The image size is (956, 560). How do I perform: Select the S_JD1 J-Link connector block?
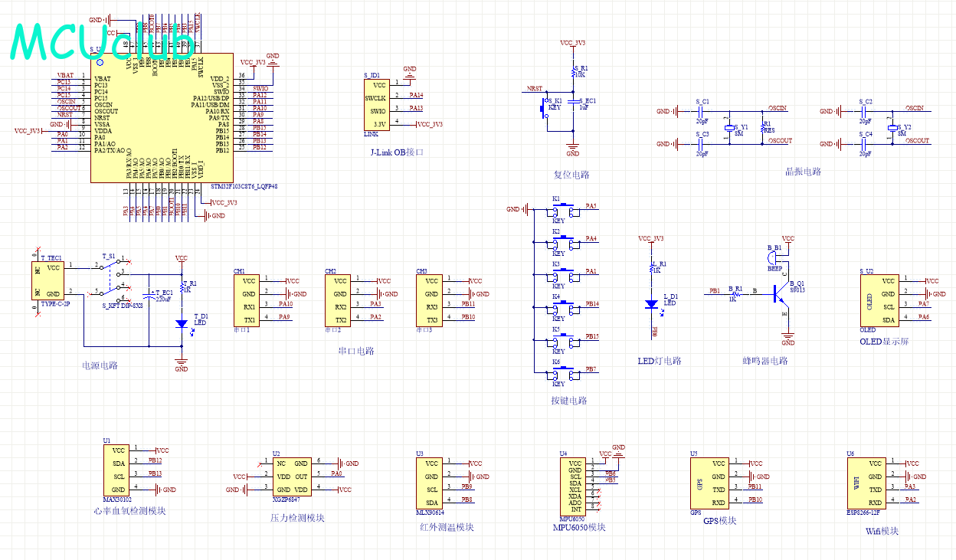click(376, 105)
